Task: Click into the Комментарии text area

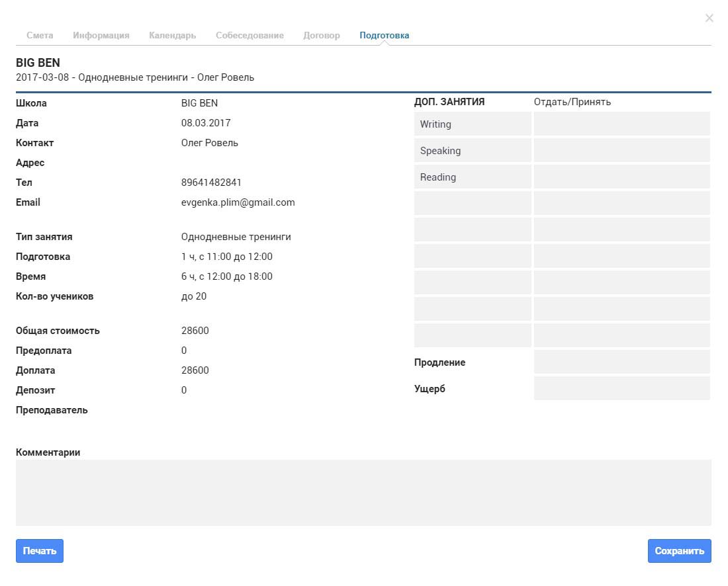Action: pos(363,493)
